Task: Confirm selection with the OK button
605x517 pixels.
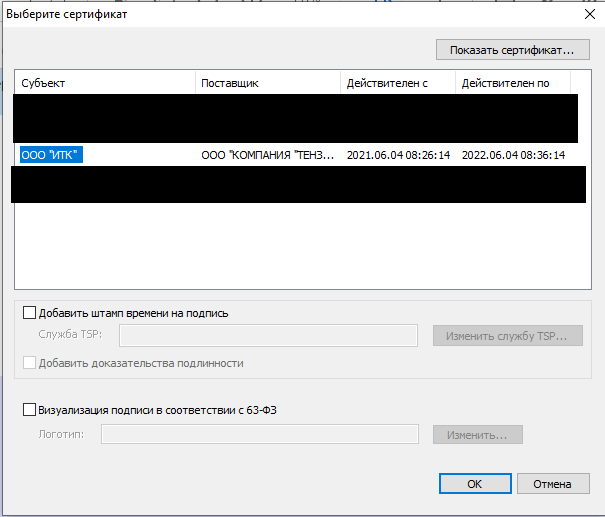Action: [x=474, y=483]
